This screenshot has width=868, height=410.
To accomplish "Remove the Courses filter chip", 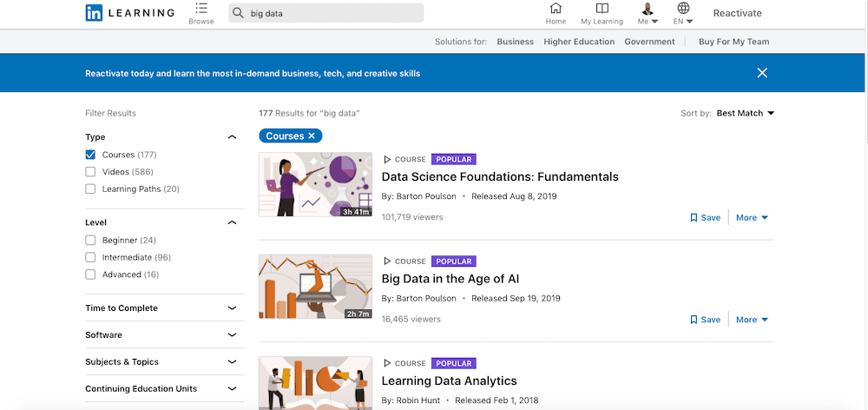I will pos(311,136).
